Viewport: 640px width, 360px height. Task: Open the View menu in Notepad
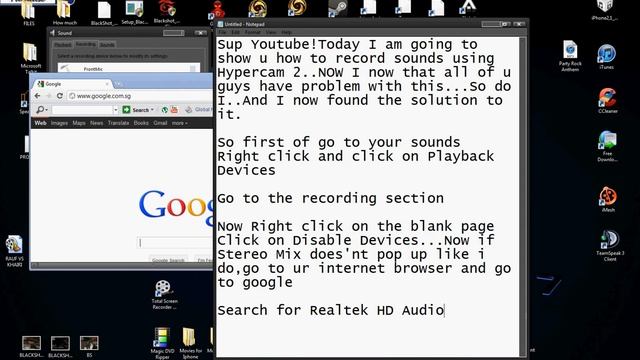(271, 32)
